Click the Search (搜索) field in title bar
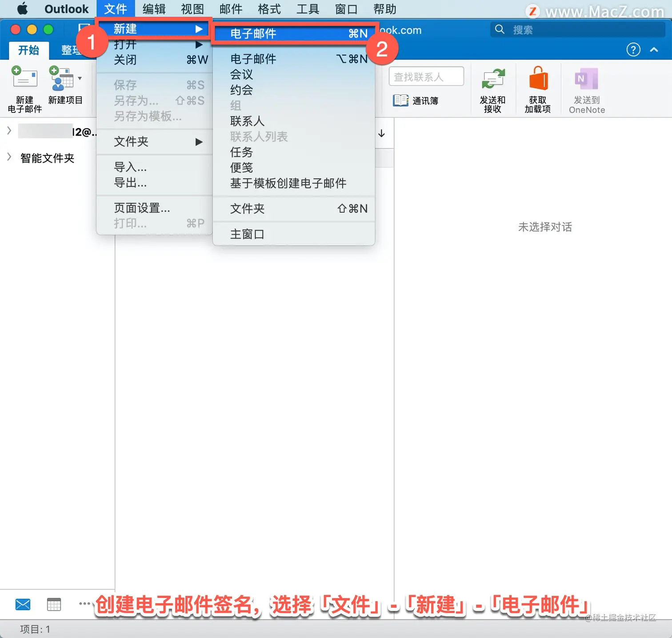672x638 pixels. [x=578, y=30]
